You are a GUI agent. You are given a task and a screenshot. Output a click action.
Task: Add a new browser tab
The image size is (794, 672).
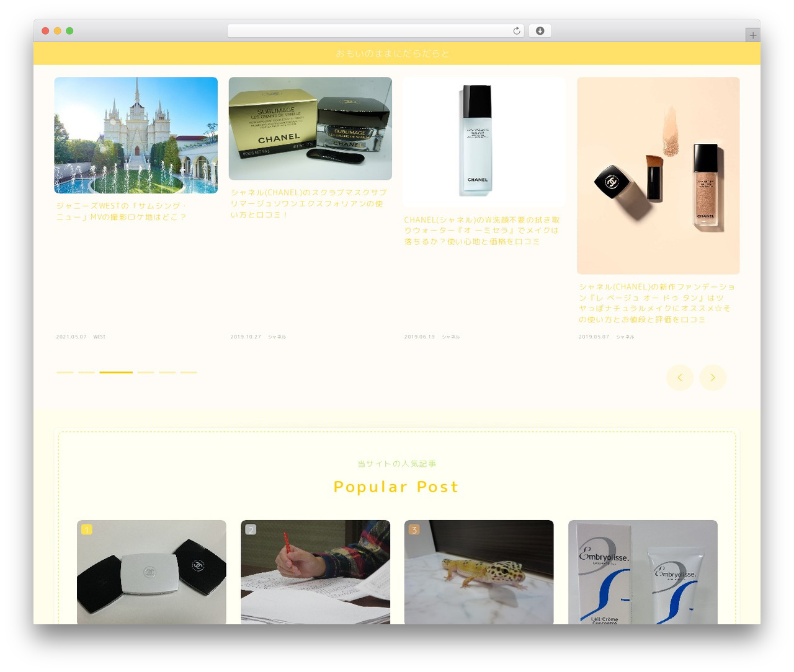coord(752,35)
